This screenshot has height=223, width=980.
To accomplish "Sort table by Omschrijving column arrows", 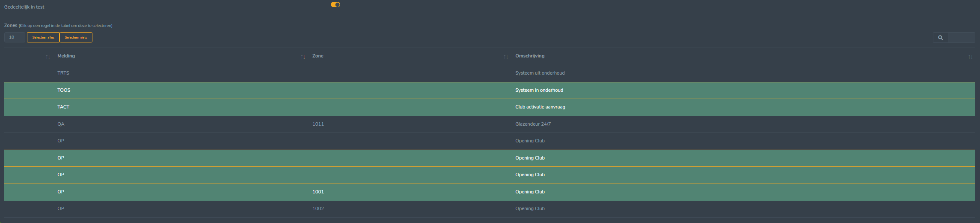I will pos(970,57).
